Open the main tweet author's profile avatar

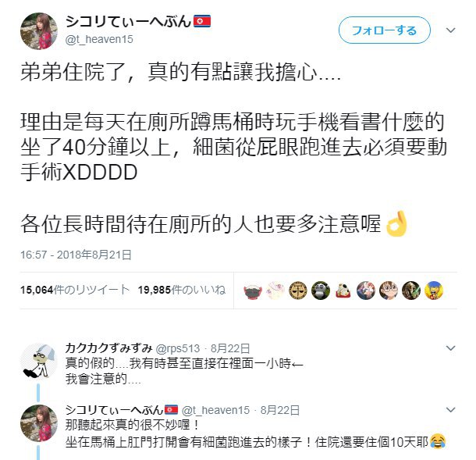38,31
